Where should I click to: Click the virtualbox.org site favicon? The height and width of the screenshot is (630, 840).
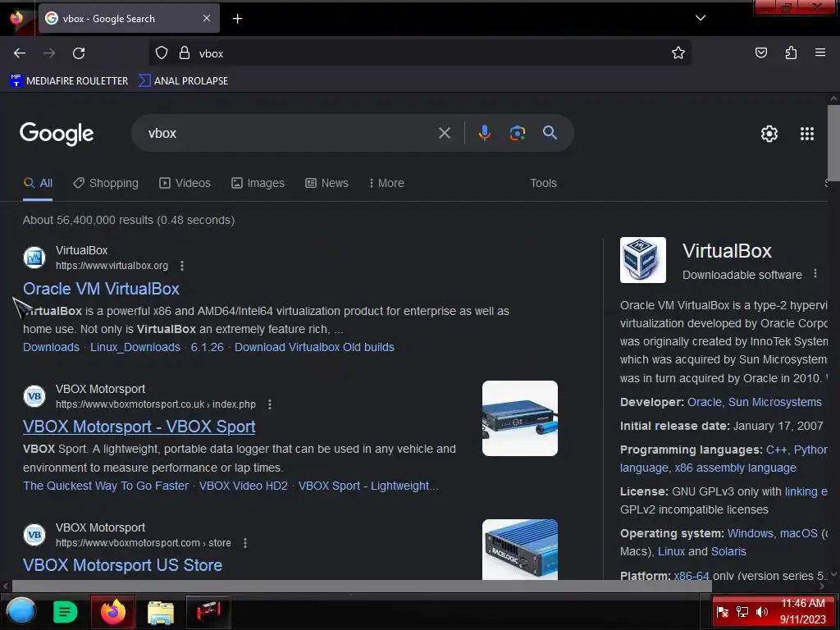point(34,258)
